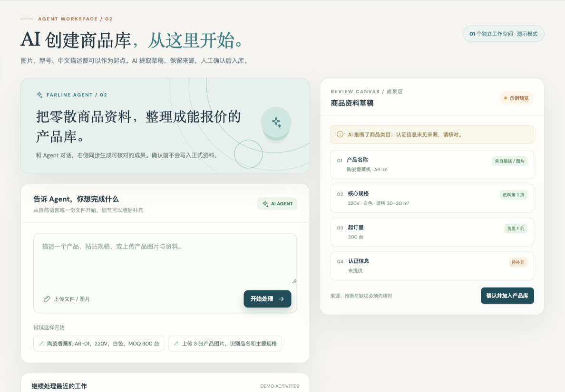Click the arrow icon on 上传 3 张产品图片 suggestion
Screen dimensions: 565x392
point(176,344)
